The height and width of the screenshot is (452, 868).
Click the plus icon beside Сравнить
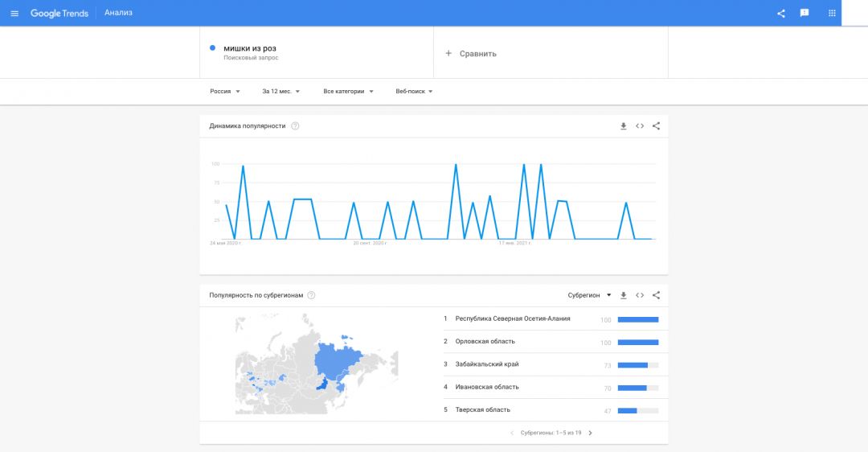pos(448,53)
